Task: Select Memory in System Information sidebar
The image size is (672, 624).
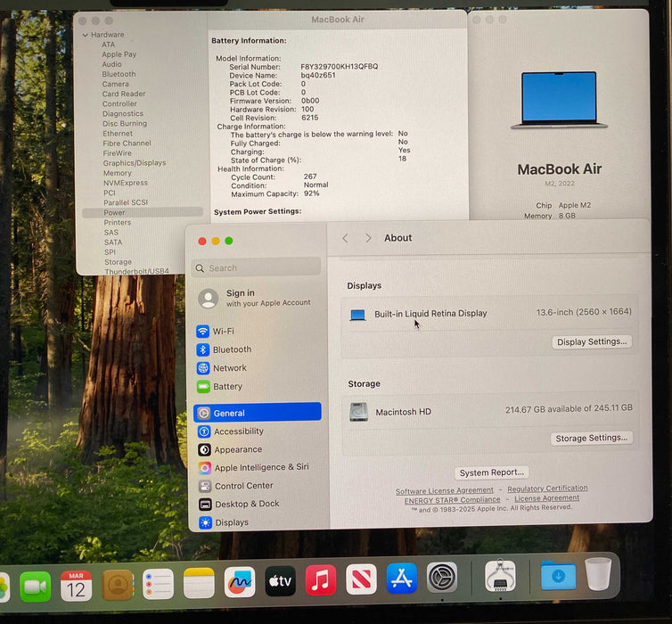Action: 117,173
